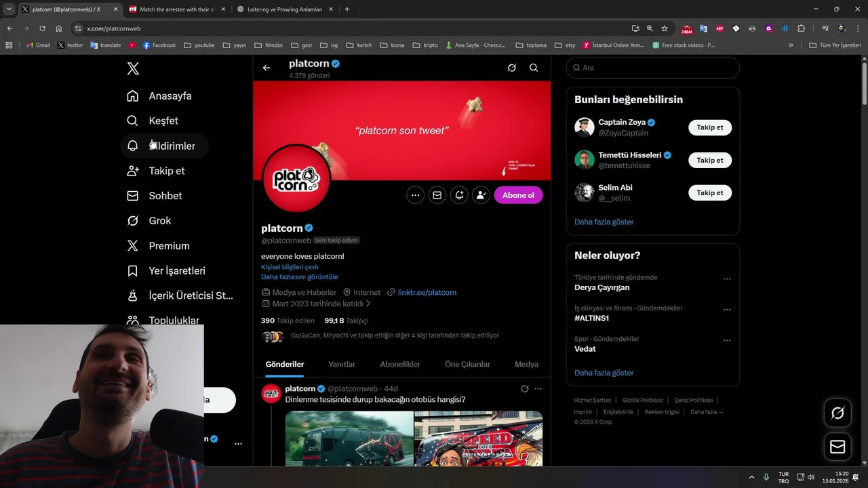
Task: Open more options for #ALTINS1 trend
Action: [727, 309]
